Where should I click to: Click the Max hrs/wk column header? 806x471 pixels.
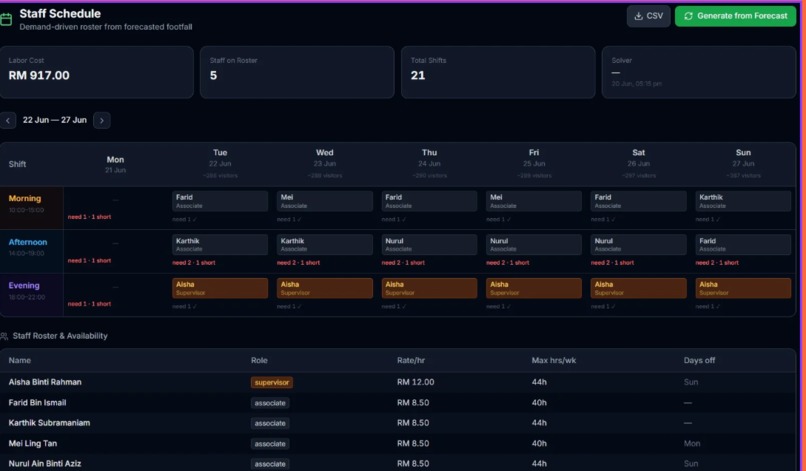pyautogui.click(x=554, y=360)
